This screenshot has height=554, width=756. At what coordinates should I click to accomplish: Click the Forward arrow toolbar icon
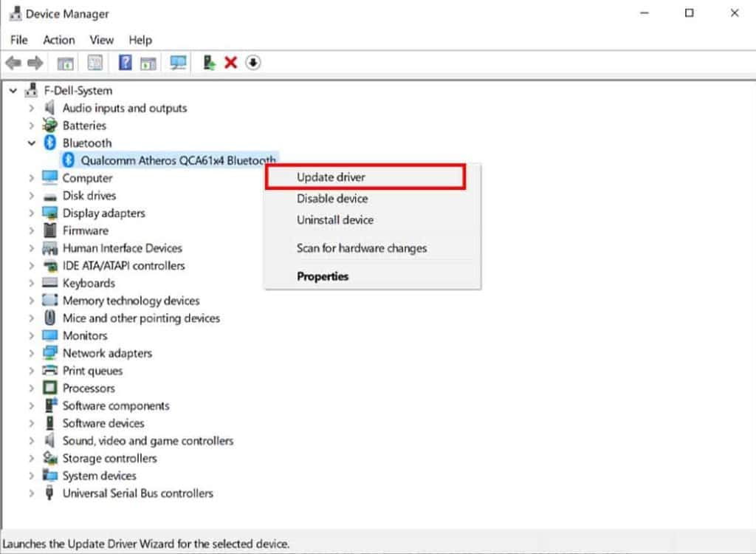(x=35, y=63)
